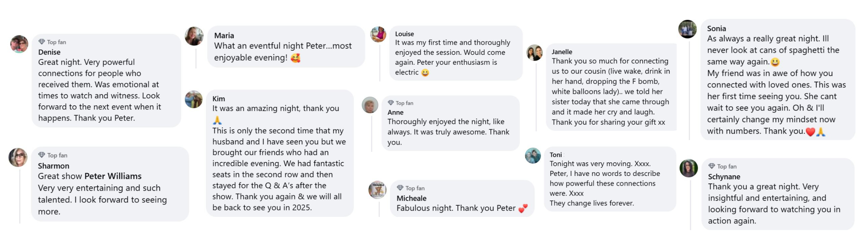
Task: Click Anne's profile photo
Action: pos(370,105)
